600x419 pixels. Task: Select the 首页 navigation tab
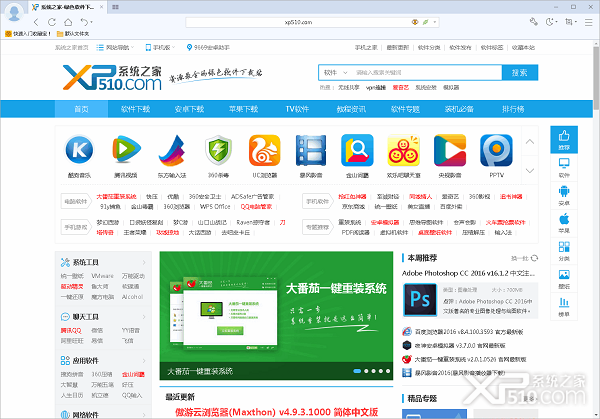pyautogui.click(x=82, y=109)
